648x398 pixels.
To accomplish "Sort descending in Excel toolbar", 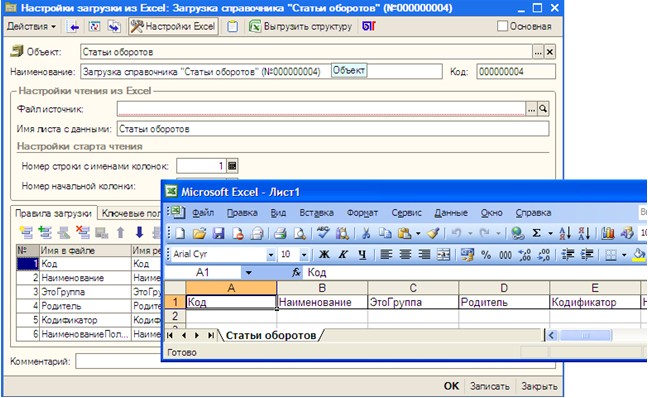I will tap(584, 234).
